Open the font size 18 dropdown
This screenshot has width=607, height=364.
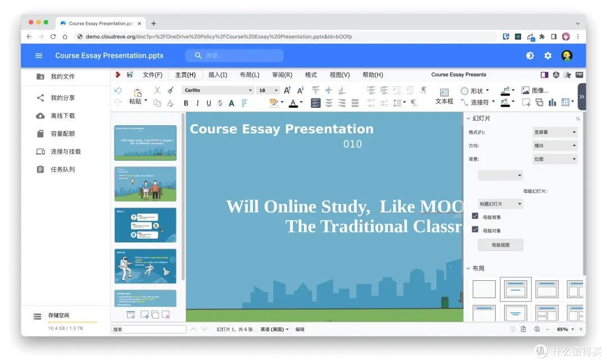point(268,90)
